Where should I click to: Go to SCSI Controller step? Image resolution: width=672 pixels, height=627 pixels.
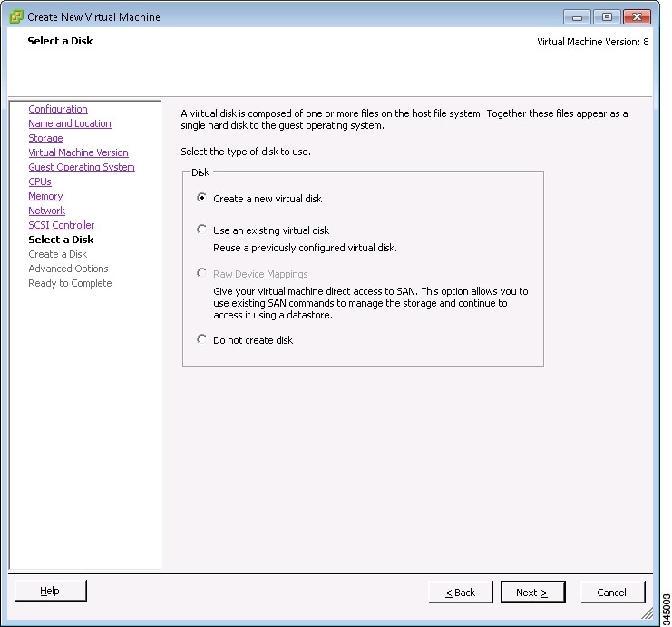tap(62, 225)
